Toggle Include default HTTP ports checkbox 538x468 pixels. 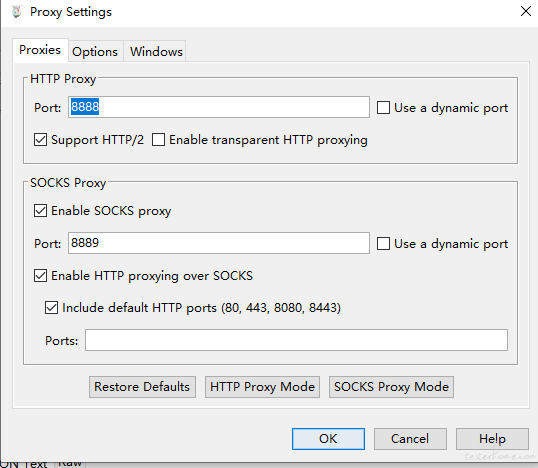(51, 307)
